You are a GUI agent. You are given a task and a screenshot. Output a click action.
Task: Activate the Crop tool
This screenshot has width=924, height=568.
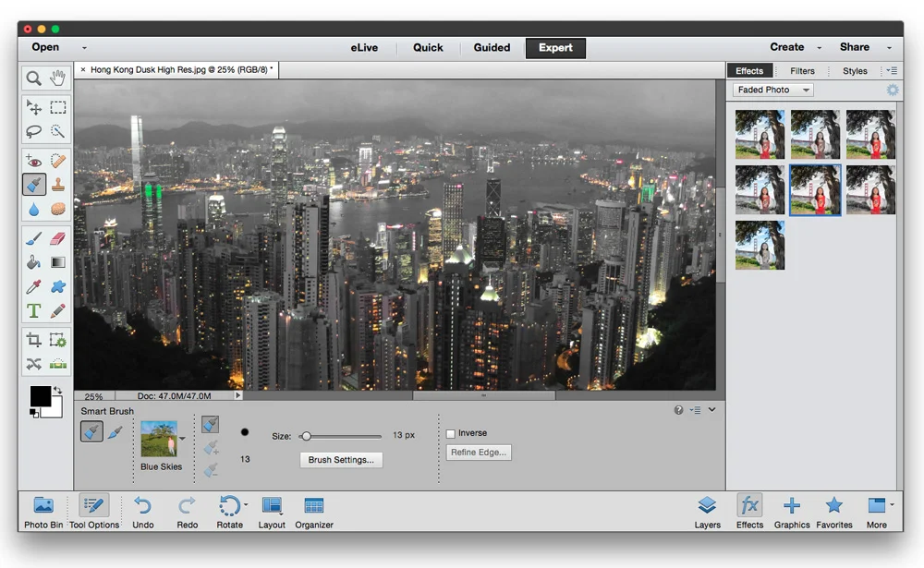click(x=33, y=340)
